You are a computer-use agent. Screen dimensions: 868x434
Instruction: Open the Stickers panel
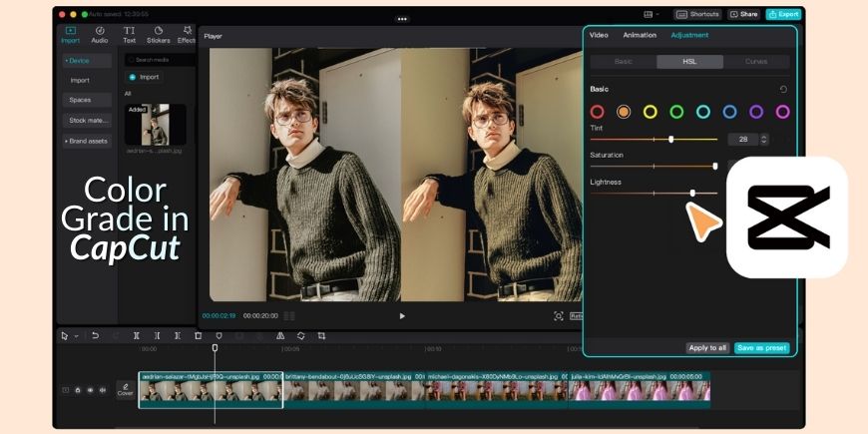159,34
